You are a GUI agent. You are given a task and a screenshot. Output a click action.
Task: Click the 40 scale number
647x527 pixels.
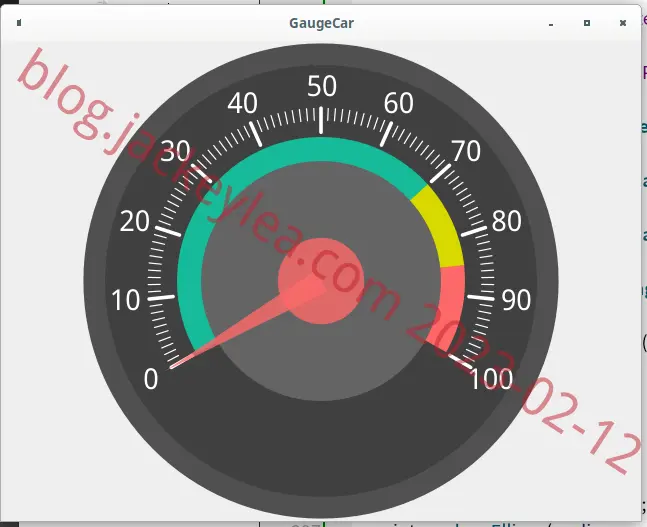(x=243, y=103)
